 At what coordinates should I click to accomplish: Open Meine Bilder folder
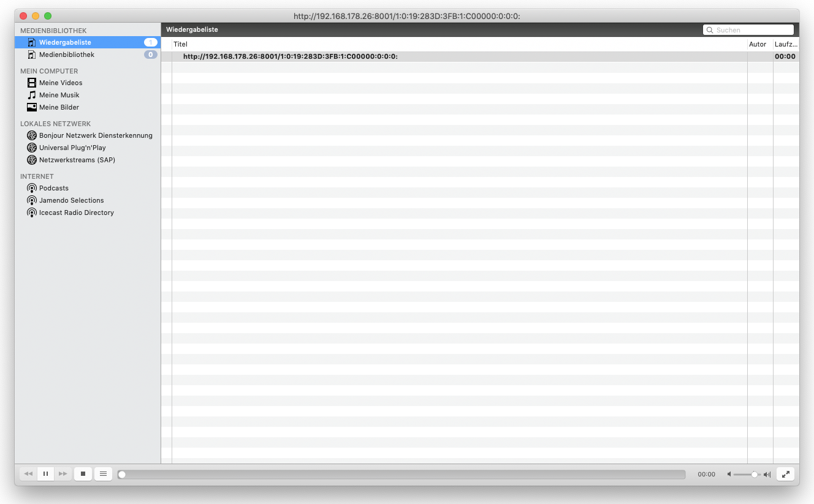tap(59, 107)
